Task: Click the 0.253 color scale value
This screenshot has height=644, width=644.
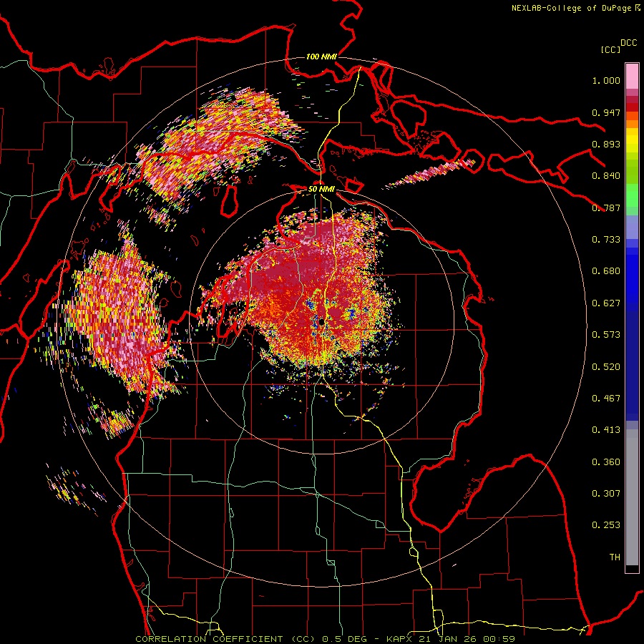Action: 606,525
